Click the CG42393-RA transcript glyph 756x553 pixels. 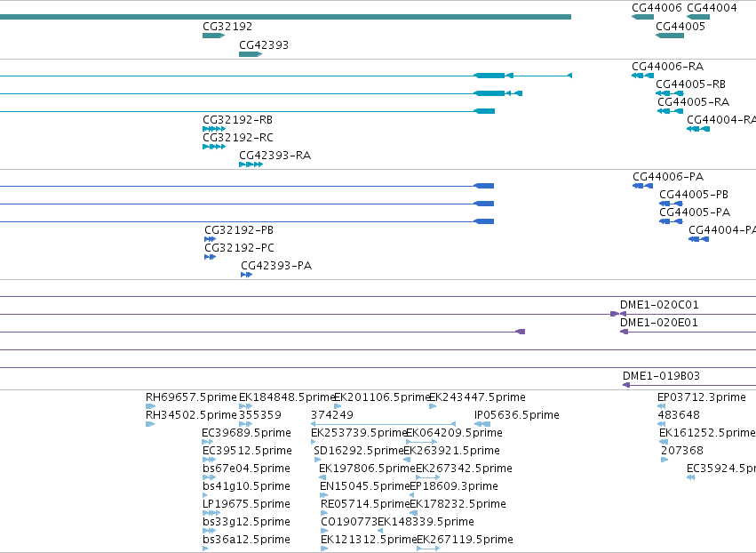(251, 164)
